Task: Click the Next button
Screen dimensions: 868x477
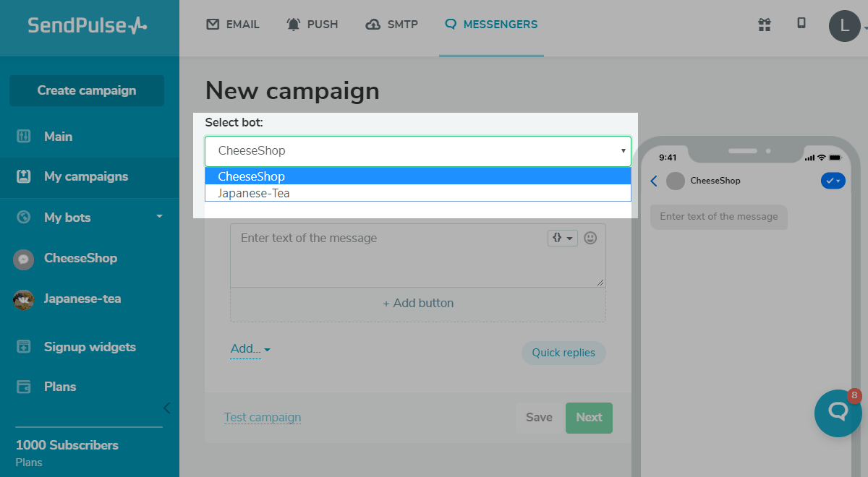Action: coord(589,418)
